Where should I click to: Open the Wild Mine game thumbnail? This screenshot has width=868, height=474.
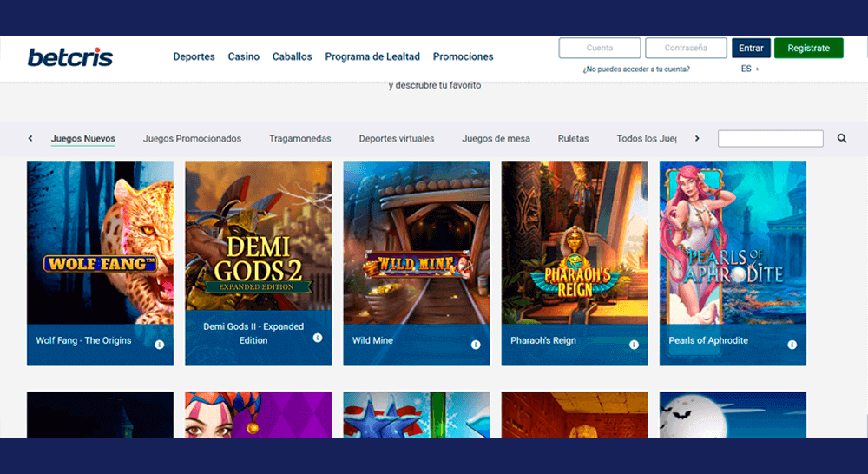417,243
